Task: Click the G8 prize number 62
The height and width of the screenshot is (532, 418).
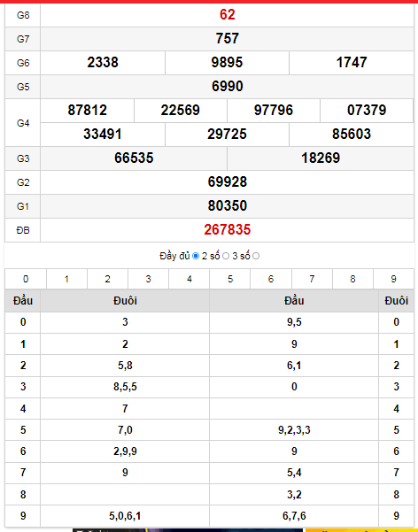Action: pyautogui.click(x=228, y=14)
